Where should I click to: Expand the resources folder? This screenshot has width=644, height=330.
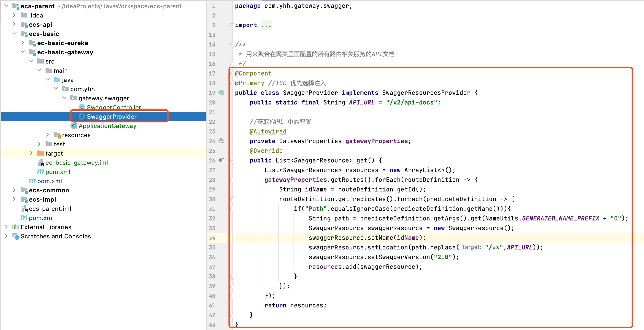(48, 135)
